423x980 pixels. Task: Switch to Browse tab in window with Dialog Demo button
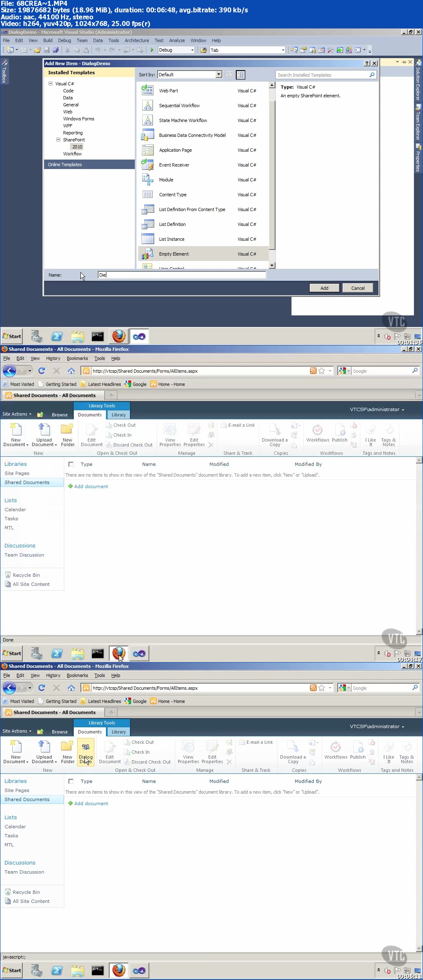point(60,732)
